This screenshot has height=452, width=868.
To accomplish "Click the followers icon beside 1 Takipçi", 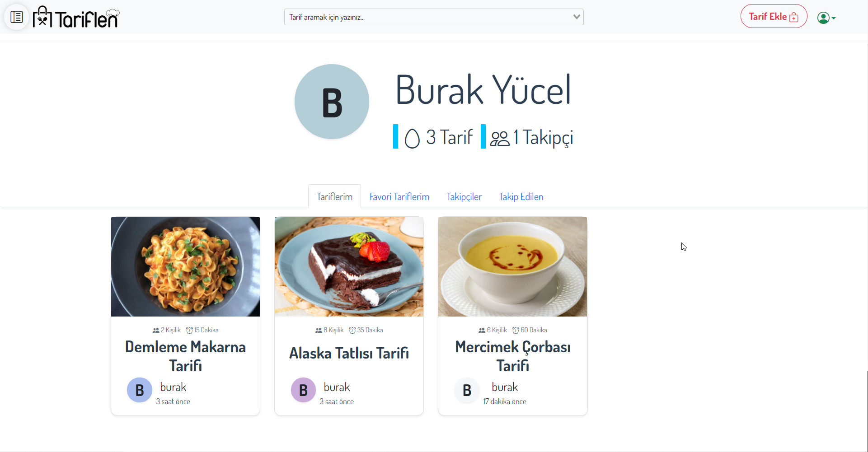I will 500,138.
